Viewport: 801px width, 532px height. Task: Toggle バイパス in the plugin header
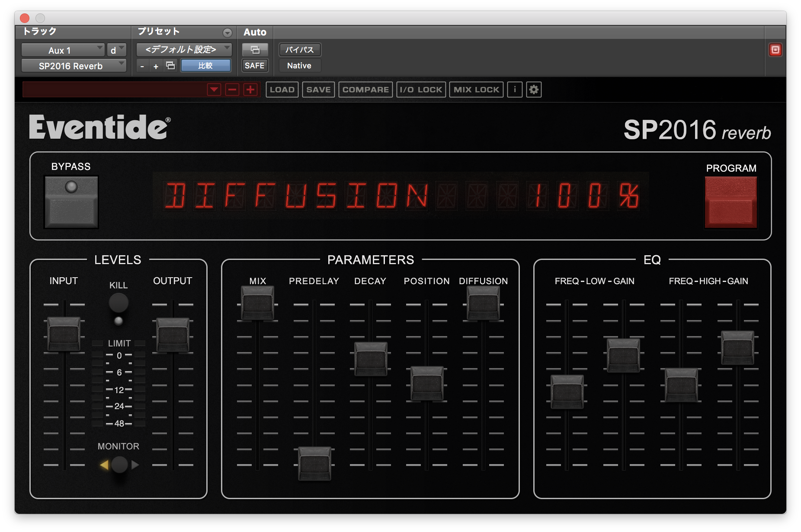click(x=299, y=50)
